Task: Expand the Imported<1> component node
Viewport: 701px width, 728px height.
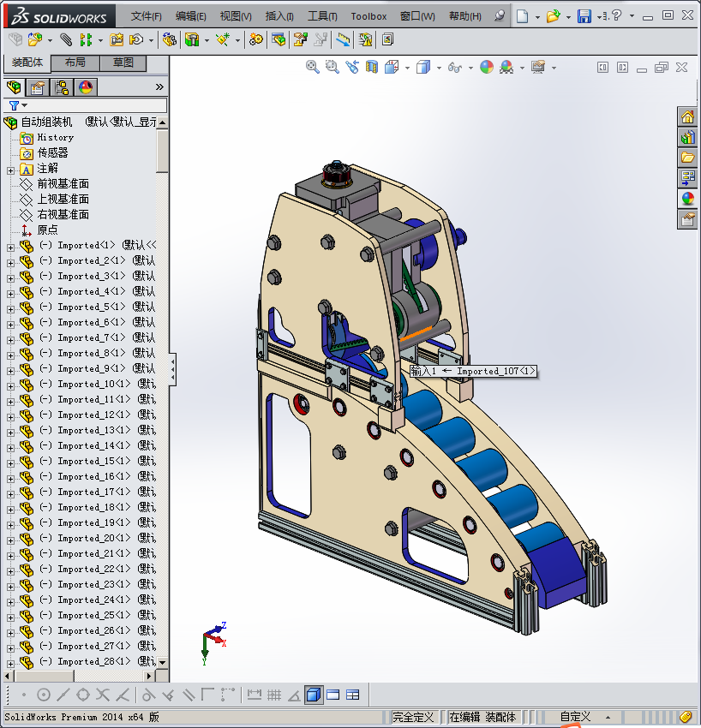Action: pyautogui.click(x=10, y=248)
